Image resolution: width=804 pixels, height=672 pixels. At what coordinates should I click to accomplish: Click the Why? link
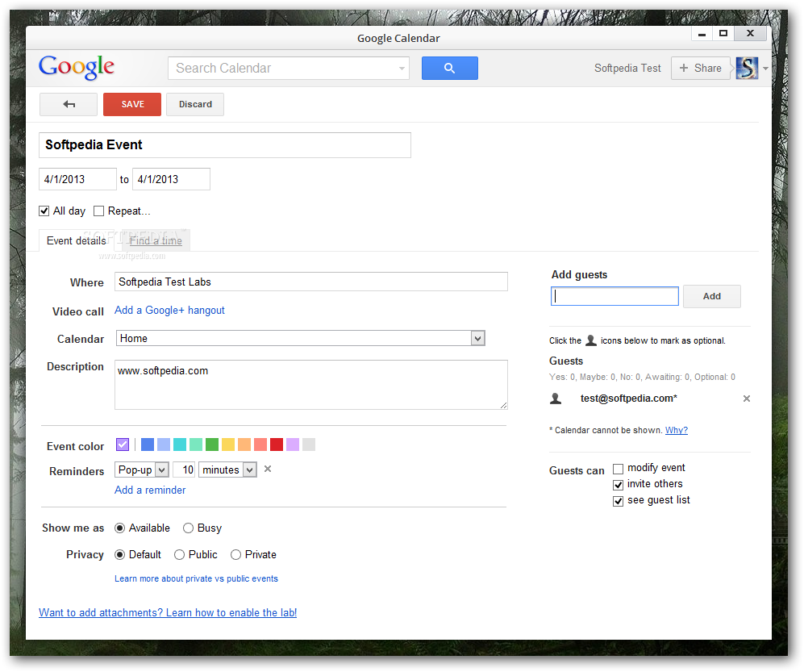677,430
